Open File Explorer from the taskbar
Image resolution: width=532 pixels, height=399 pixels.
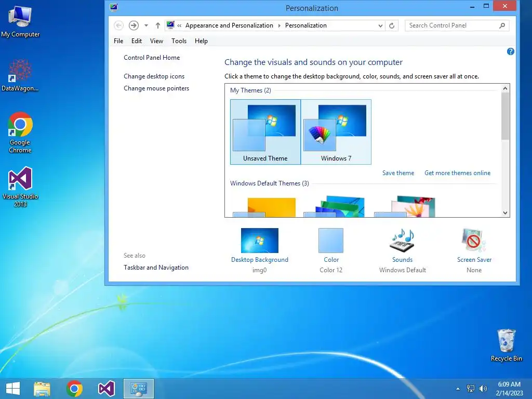(42, 389)
